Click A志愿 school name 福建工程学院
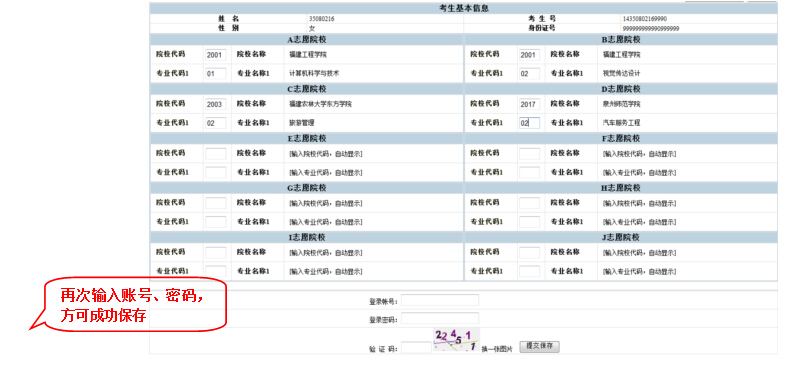 [308, 55]
